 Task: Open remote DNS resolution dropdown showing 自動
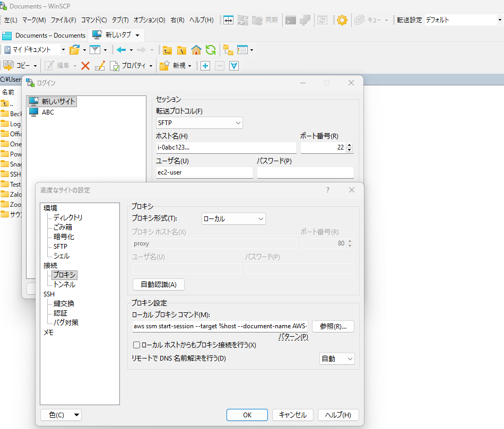tap(337, 359)
